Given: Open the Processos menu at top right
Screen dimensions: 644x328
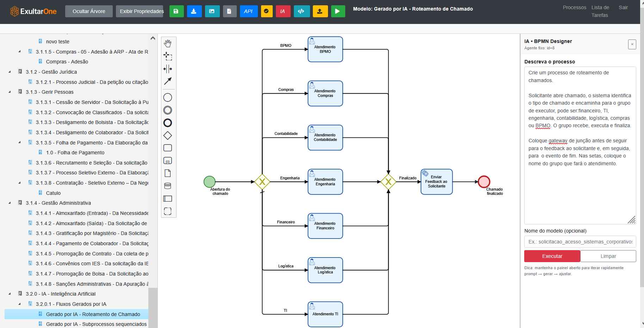Looking at the screenshot, I should (x=574, y=7).
